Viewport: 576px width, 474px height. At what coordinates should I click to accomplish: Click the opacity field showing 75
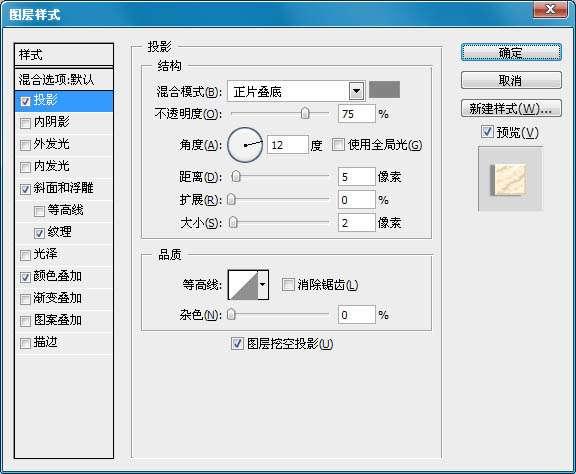tap(356, 114)
